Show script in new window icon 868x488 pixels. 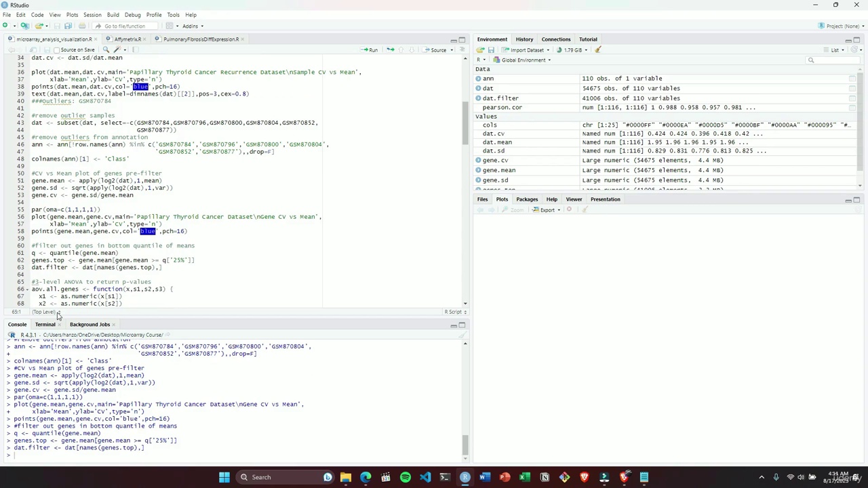coord(33,49)
